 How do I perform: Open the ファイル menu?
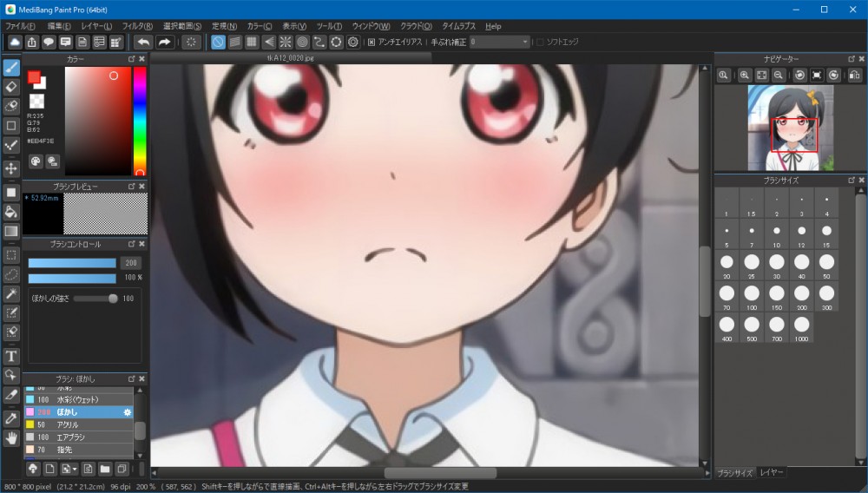(20, 26)
